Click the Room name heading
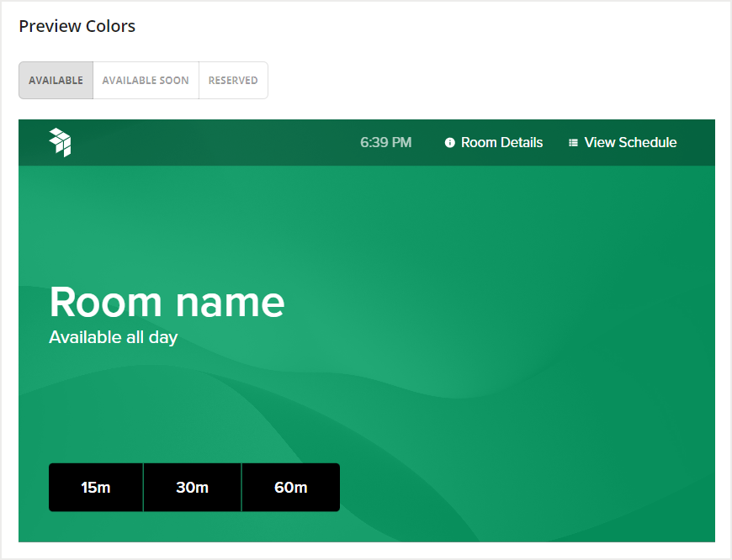 click(x=166, y=301)
